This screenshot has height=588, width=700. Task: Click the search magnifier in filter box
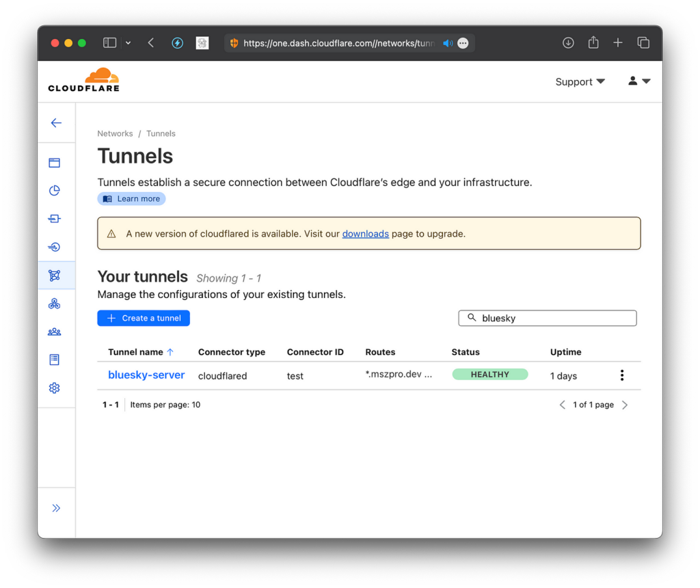472,317
